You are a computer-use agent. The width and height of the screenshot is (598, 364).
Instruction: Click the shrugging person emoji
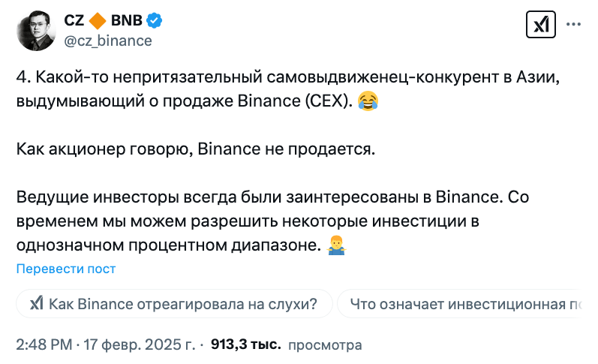point(336,245)
